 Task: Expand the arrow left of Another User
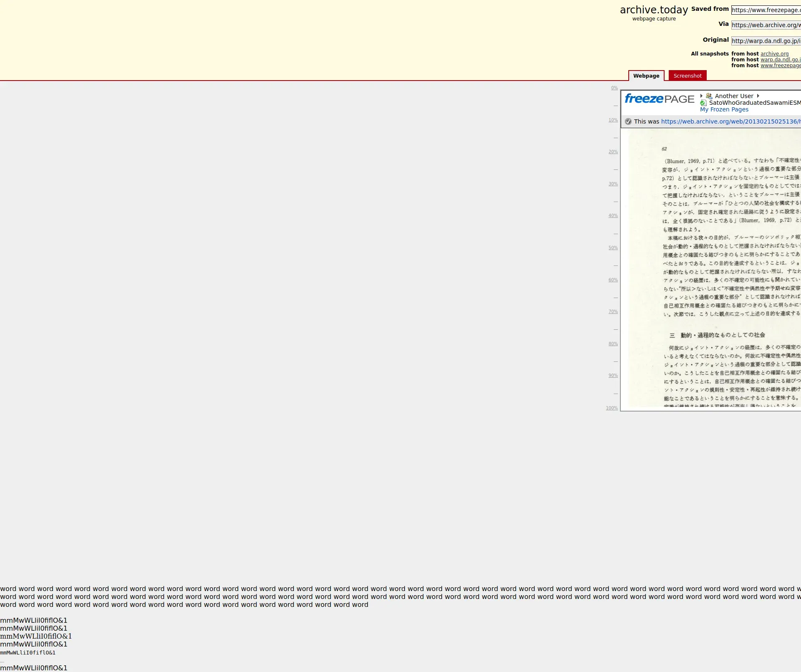[701, 96]
